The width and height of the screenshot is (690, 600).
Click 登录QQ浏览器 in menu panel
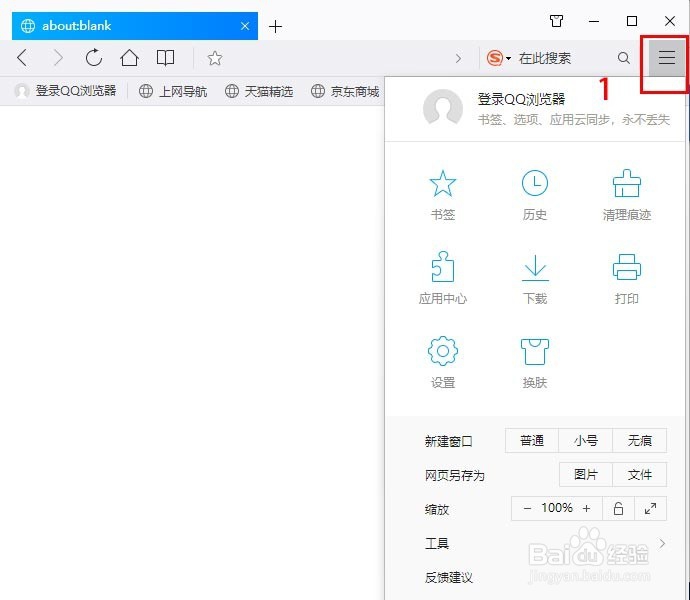click(521, 99)
